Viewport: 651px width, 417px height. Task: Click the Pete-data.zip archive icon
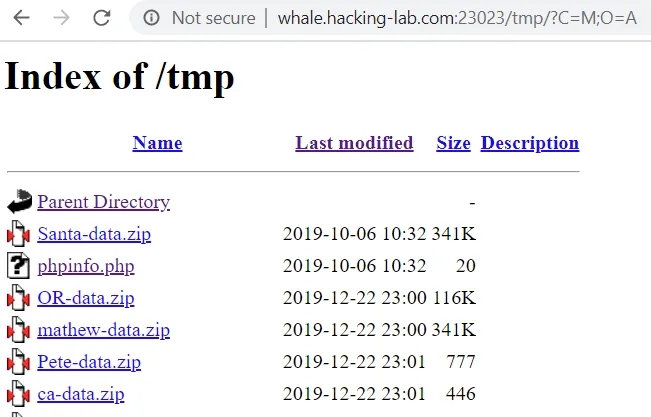[x=19, y=362]
